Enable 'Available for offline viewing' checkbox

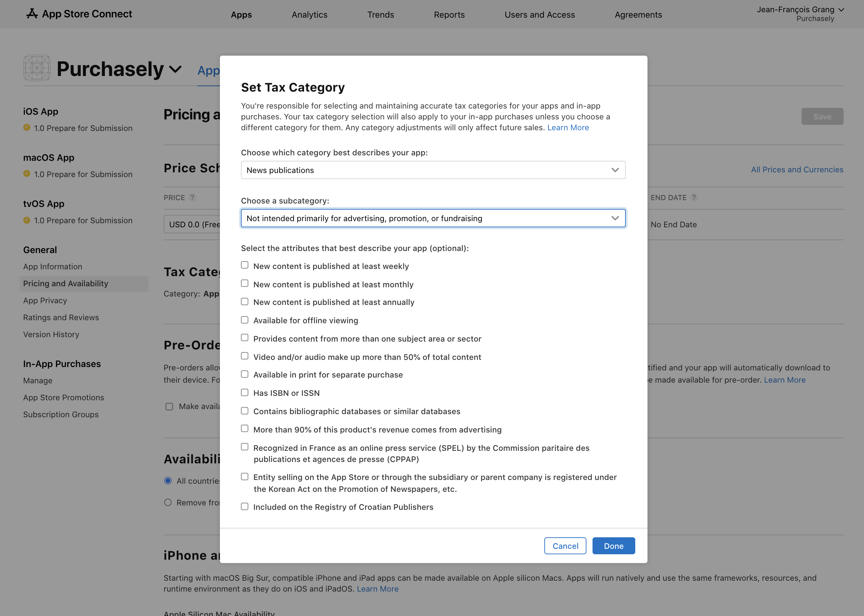tap(245, 320)
